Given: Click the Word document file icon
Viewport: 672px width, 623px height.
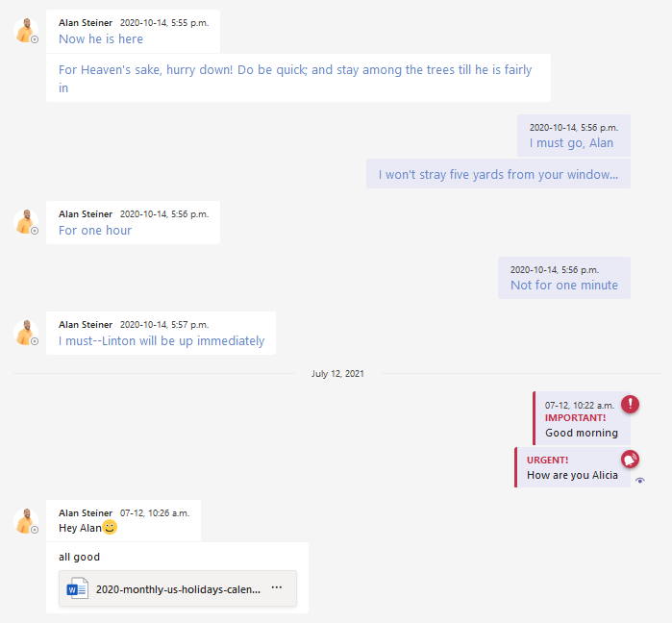Looking at the screenshot, I should tap(77, 588).
